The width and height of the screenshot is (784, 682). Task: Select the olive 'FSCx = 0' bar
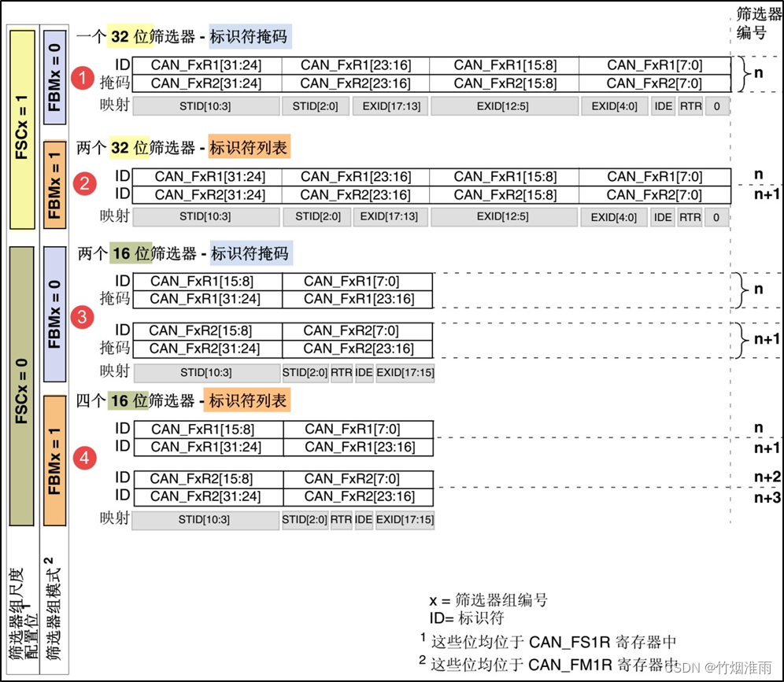22,385
